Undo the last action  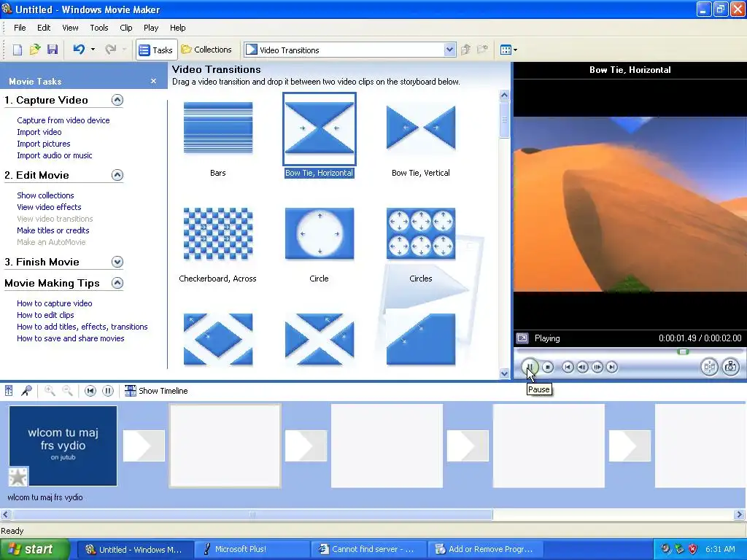pos(79,50)
